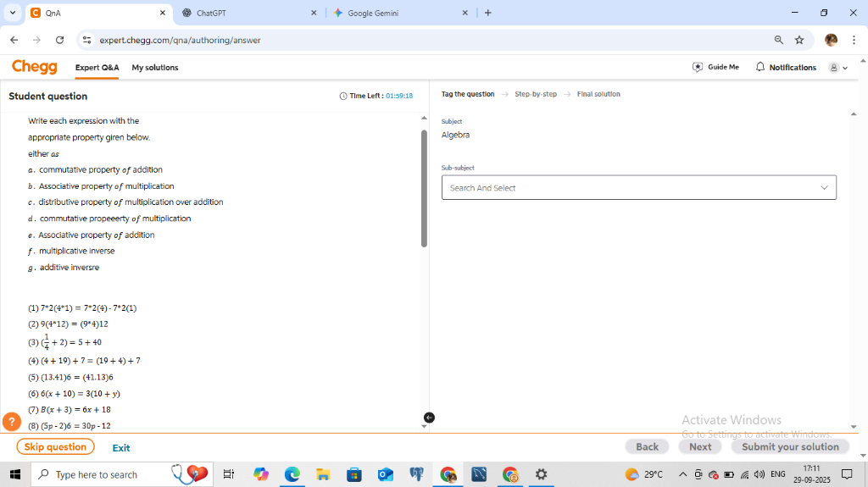Viewport: 868px width, 487px height.
Task: Switch to the Google Gemini tab
Action: click(398, 13)
